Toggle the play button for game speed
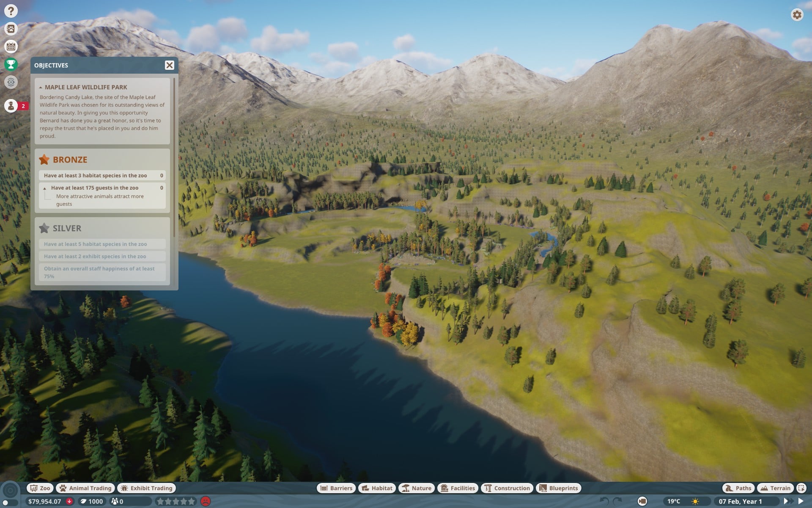The image size is (812, 508). coord(801,501)
